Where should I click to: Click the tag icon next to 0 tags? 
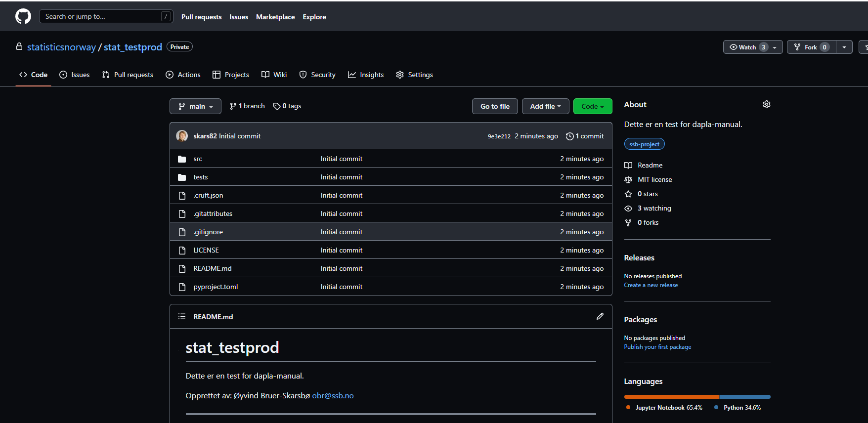point(277,106)
